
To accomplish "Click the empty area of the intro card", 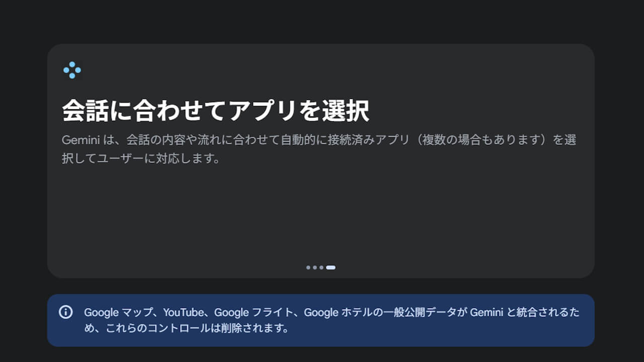I will click(x=321, y=211).
